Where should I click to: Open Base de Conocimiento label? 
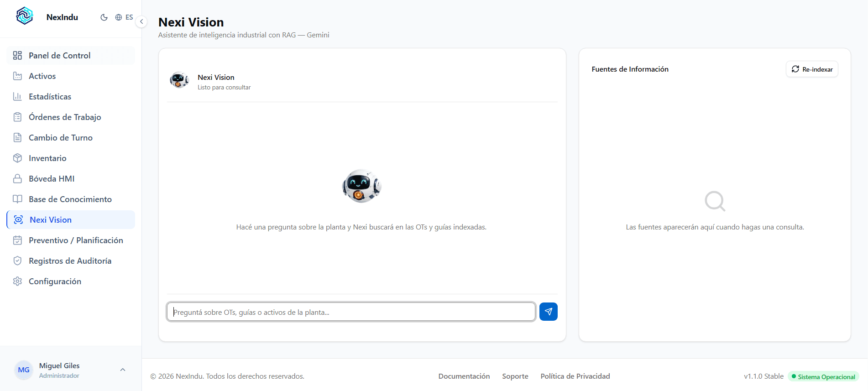click(x=70, y=199)
